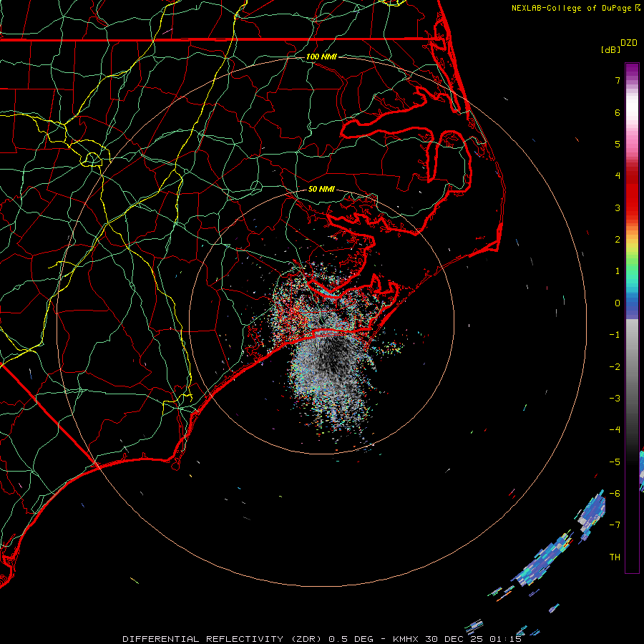Screen dimensions: 644x644
Task: Click the 7 value on the color scale
Action: pos(618,80)
